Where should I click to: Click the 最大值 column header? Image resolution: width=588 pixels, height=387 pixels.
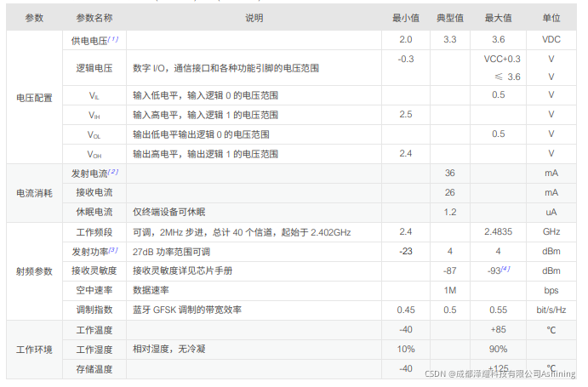(498, 18)
